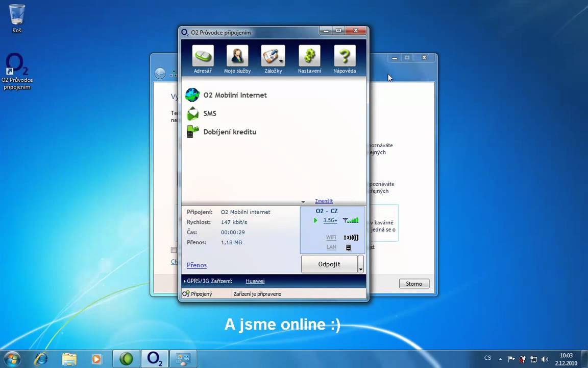Click the Zmenšit link
The image size is (588, 368).
pos(324,201)
